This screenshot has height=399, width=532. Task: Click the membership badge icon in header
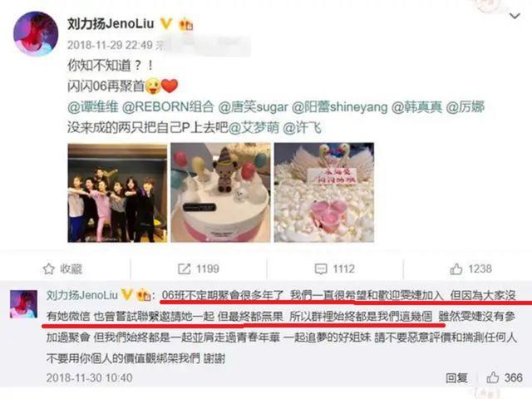point(185,24)
